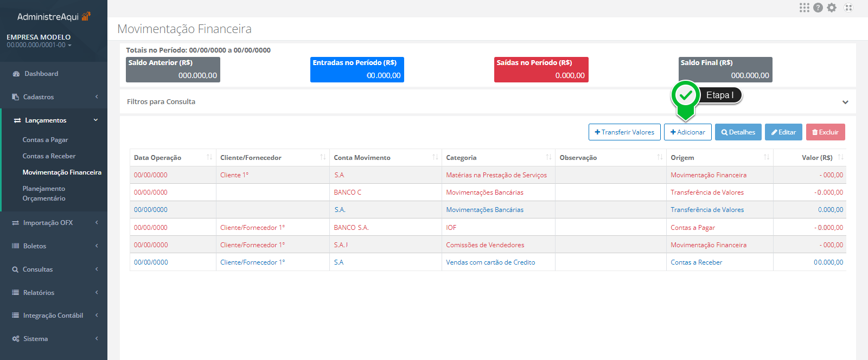
Task: Click the help question mark icon
Action: click(x=818, y=8)
